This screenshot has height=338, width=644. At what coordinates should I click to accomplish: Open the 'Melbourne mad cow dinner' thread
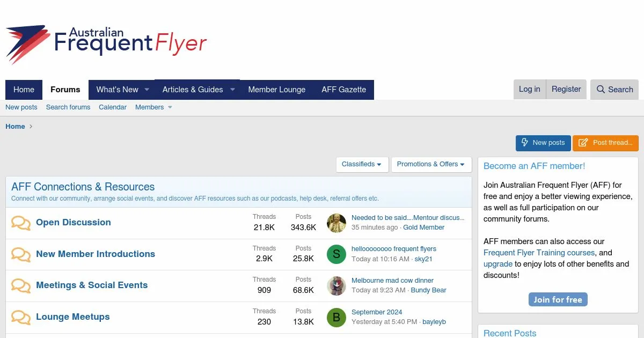pyautogui.click(x=392, y=281)
